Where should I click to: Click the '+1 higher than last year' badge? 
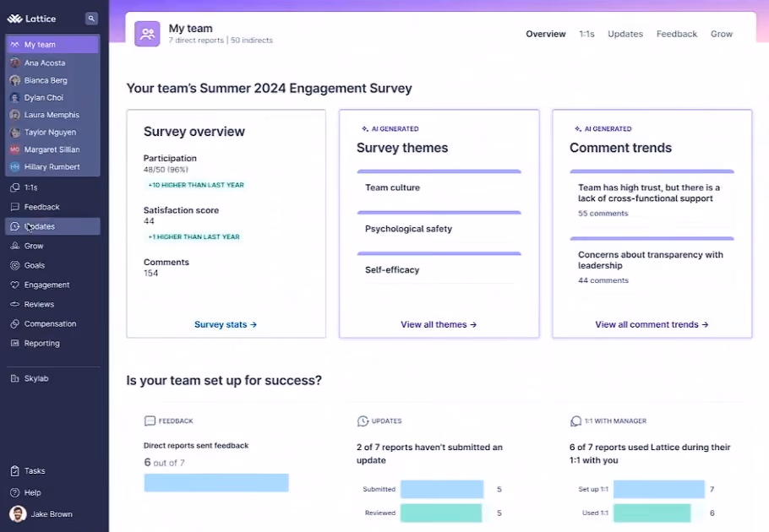click(194, 236)
